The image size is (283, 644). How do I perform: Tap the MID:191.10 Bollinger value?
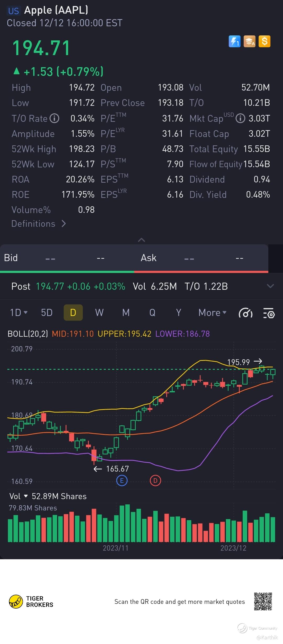tap(73, 334)
